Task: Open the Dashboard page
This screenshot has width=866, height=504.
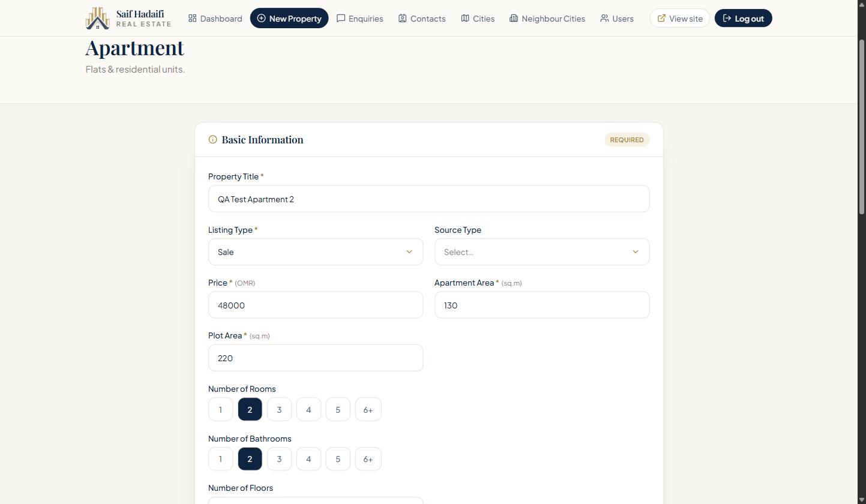Action: click(215, 19)
